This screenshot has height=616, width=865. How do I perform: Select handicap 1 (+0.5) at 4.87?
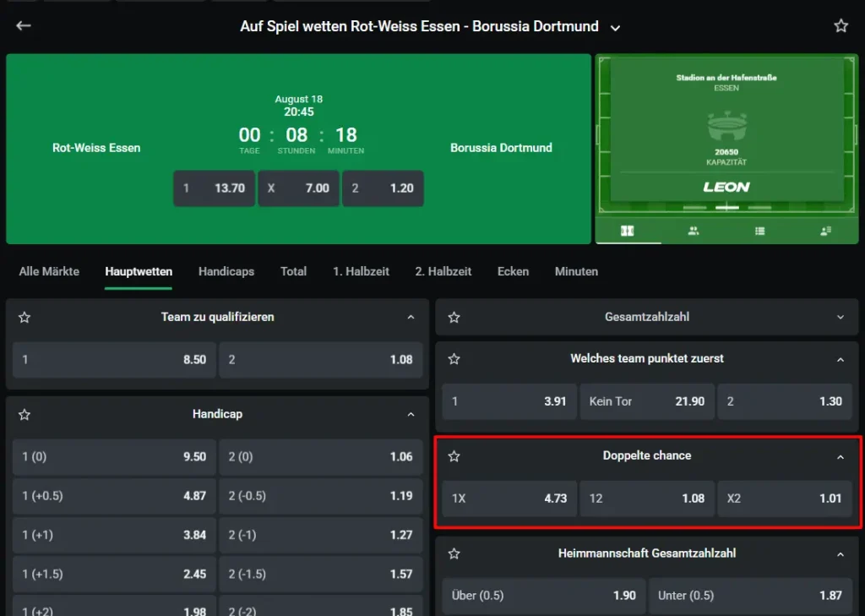pyautogui.click(x=114, y=496)
